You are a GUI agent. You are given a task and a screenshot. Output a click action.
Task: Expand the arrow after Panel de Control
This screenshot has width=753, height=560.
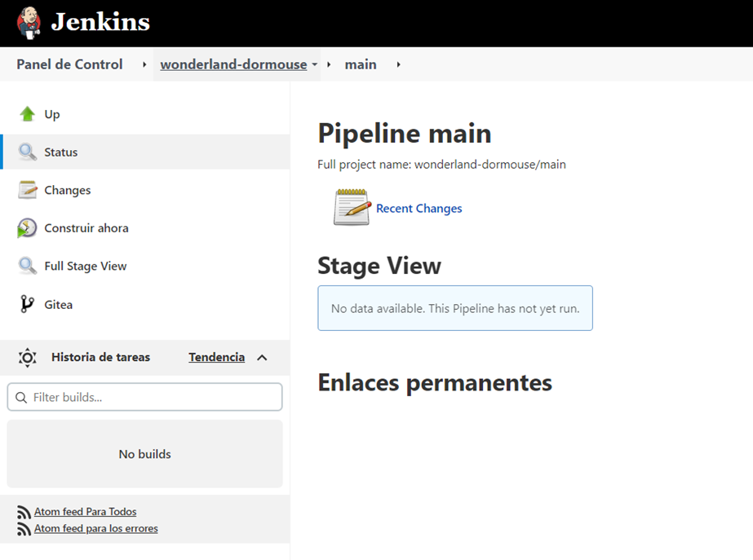[144, 64]
